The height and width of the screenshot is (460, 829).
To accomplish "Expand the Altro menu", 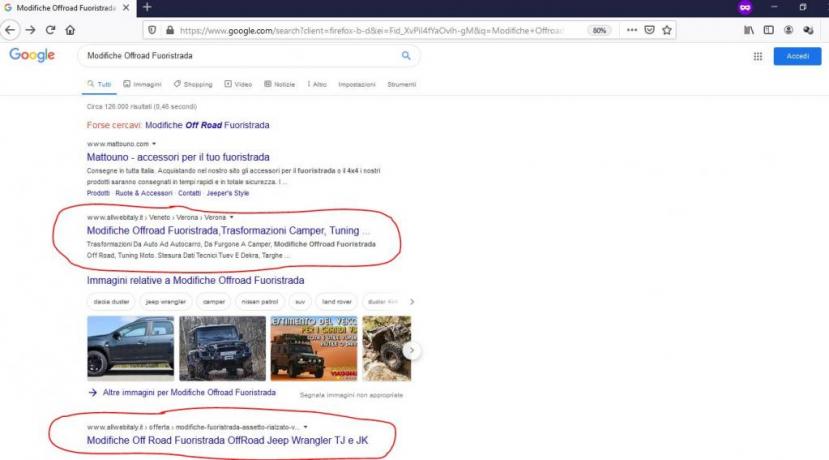I will [317, 84].
